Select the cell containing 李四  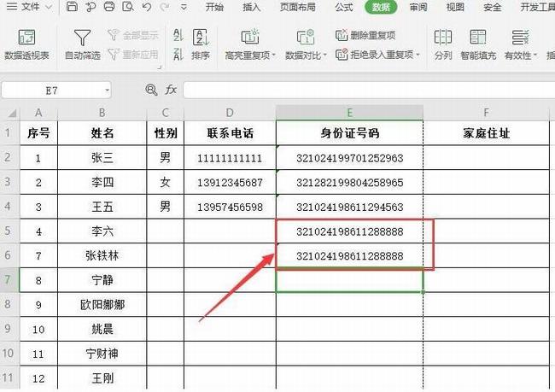102,182
